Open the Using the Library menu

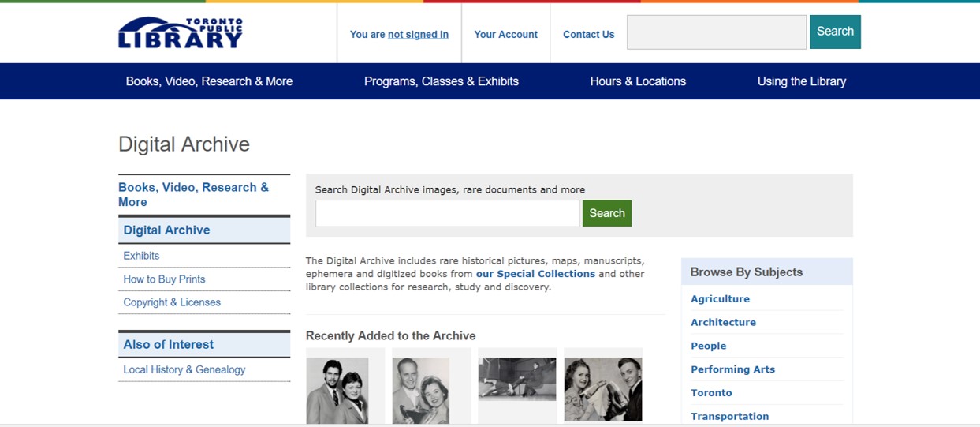coord(801,81)
